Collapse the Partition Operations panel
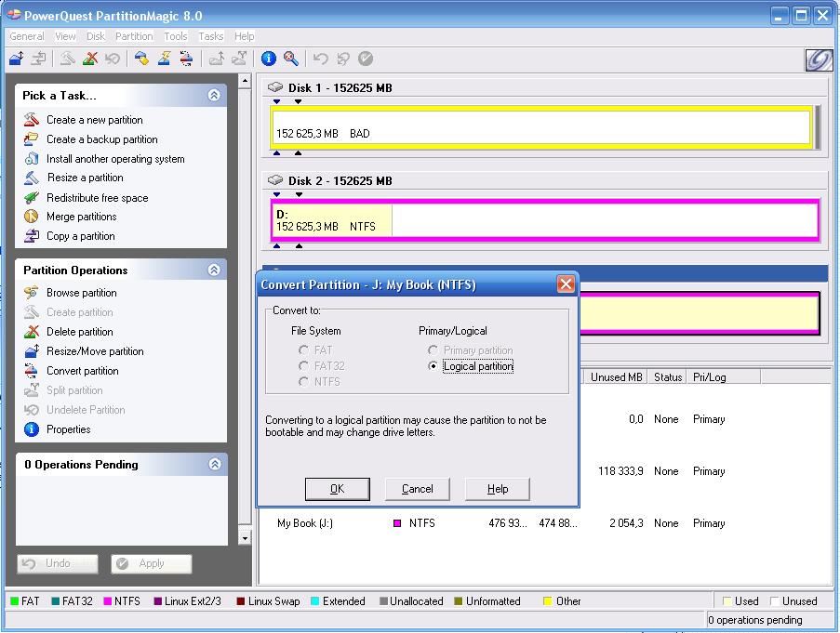 (214, 270)
